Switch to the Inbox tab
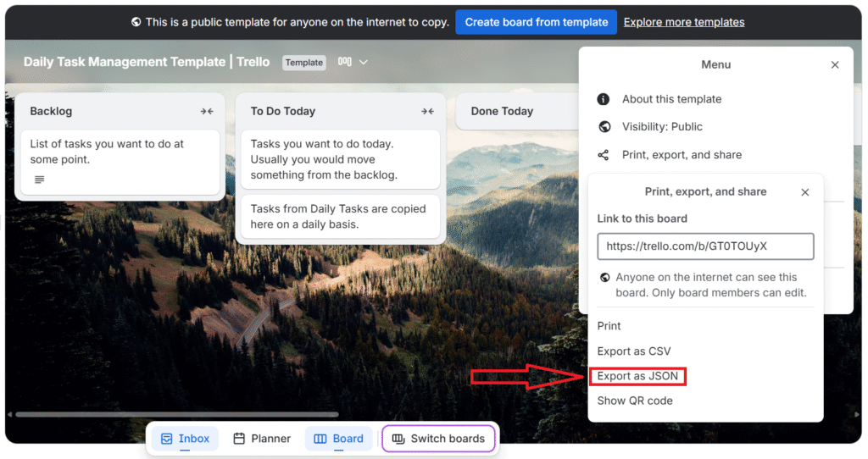868x459 pixels. 185,439
